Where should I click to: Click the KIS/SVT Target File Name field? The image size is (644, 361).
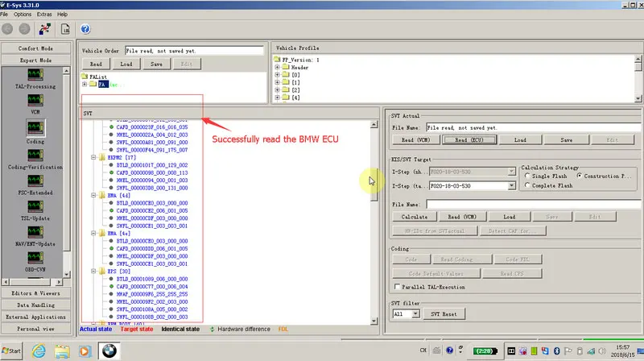pos(533,205)
